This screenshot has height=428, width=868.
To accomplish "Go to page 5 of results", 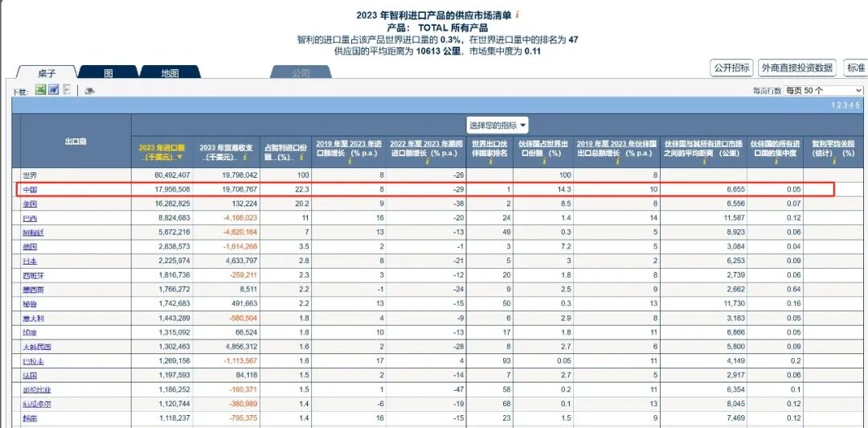I will tap(858, 105).
